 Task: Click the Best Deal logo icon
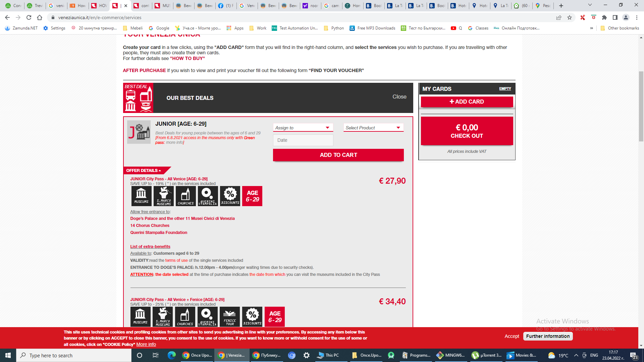click(x=138, y=98)
